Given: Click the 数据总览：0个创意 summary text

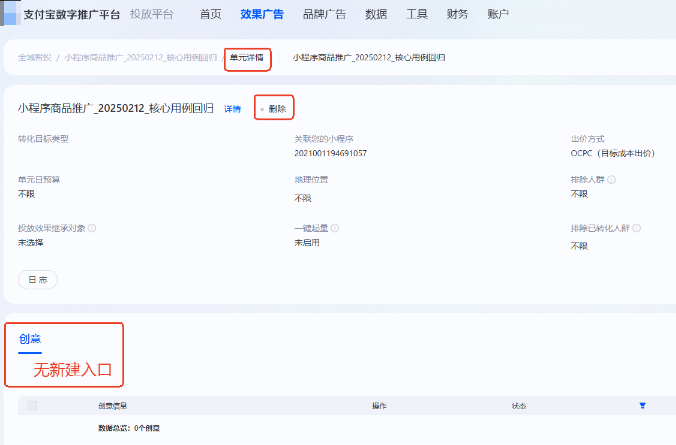Looking at the screenshot, I should pos(129,428).
